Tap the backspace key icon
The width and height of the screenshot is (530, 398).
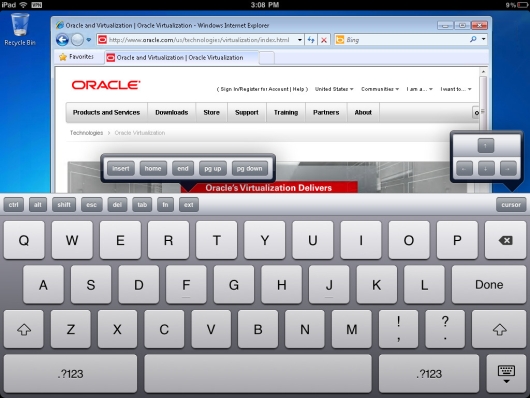pyautogui.click(x=505, y=240)
